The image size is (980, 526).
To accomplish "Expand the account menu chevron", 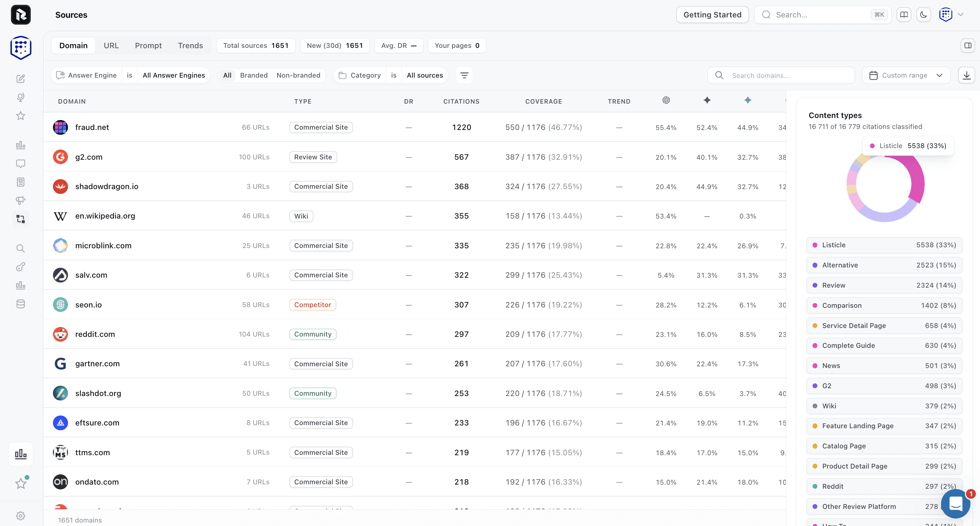I will click(x=961, y=15).
